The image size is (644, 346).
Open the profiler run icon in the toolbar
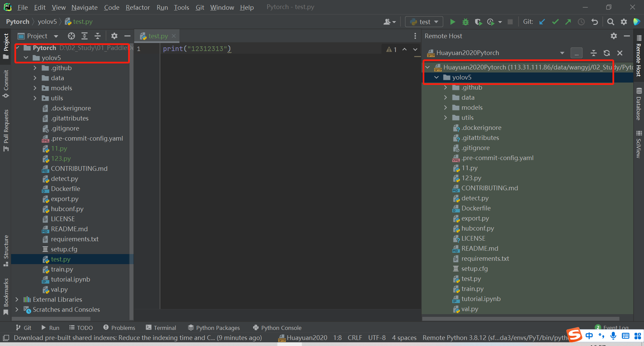tap(491, 22)
